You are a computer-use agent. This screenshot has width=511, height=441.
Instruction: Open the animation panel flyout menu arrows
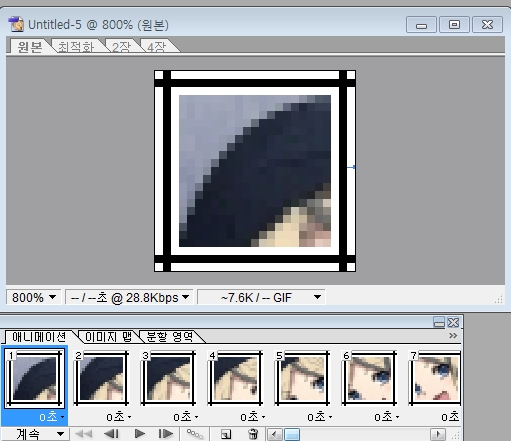tap(453, 335)
